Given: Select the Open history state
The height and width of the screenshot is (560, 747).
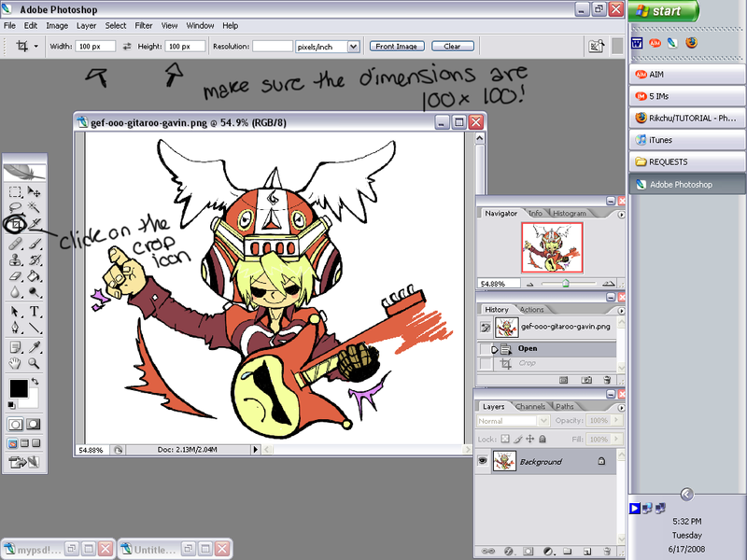Looking at the screenshot, I should [546, 348].
